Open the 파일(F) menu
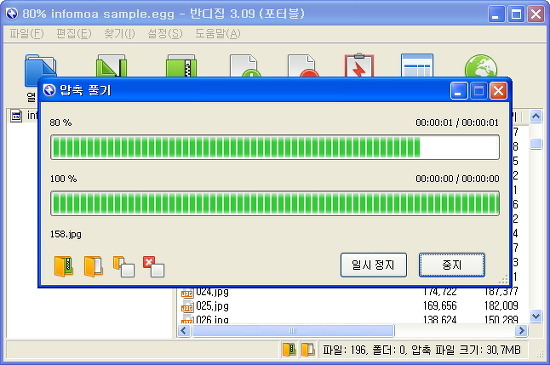 (27, 34)
